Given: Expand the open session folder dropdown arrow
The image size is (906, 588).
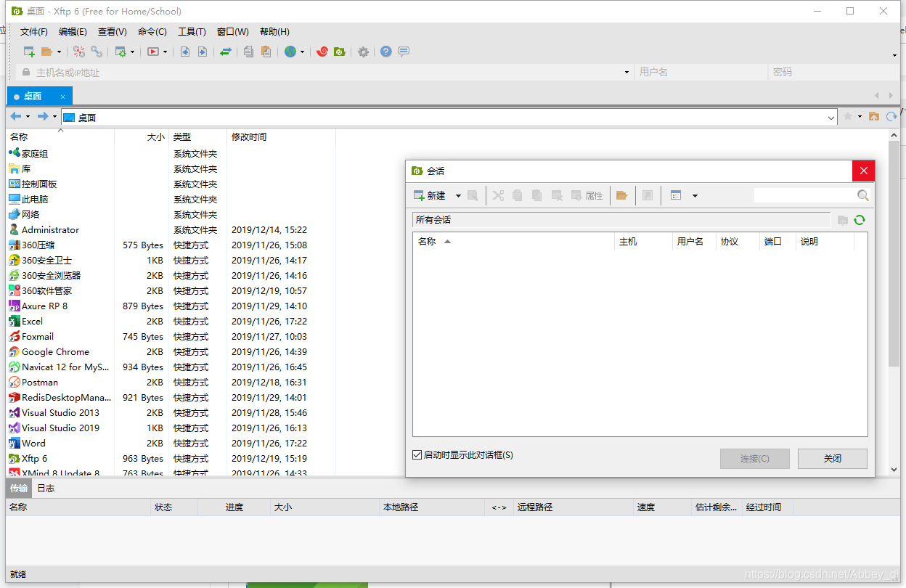Looking at the screenshot, I should 59,52.
